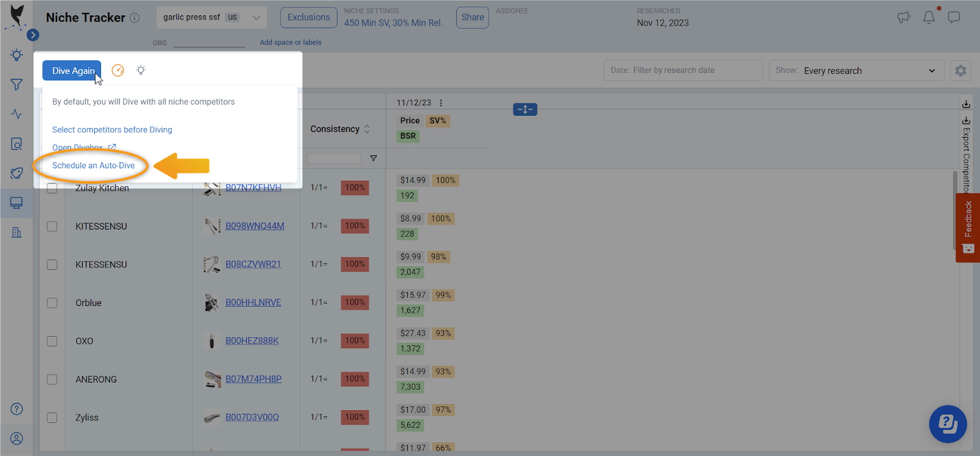980x456 pixels.
Task: Open the 11/12/23 column options menu
Action: pos(441,103)
